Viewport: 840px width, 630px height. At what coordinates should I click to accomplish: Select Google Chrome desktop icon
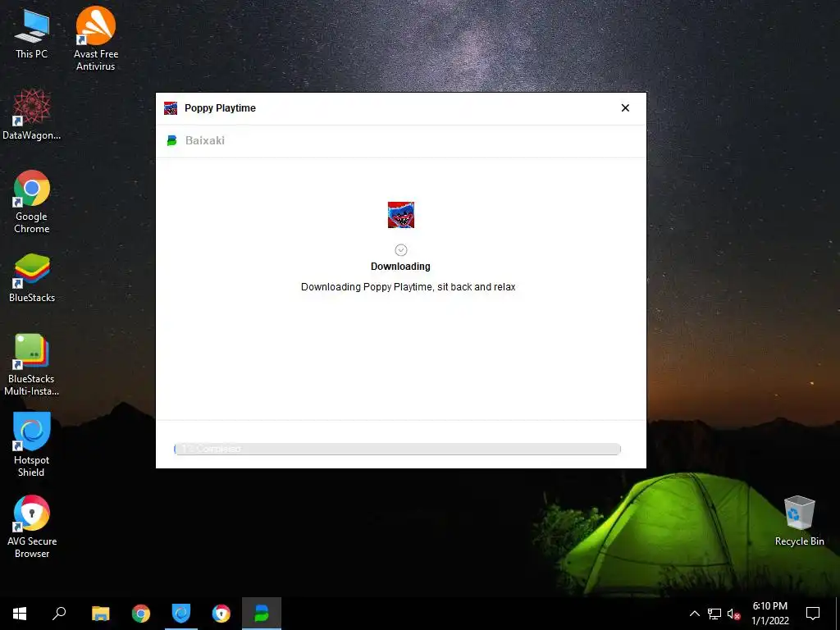(x=32, y=202)
